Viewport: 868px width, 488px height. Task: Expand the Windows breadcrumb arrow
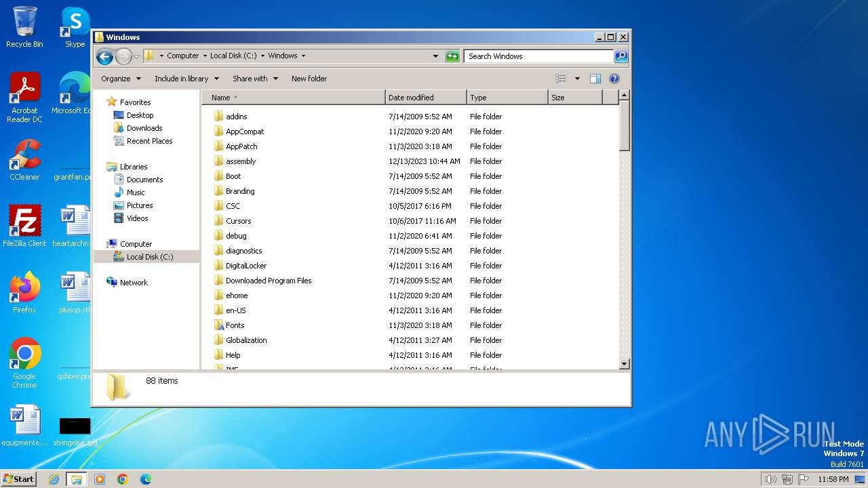303,56
